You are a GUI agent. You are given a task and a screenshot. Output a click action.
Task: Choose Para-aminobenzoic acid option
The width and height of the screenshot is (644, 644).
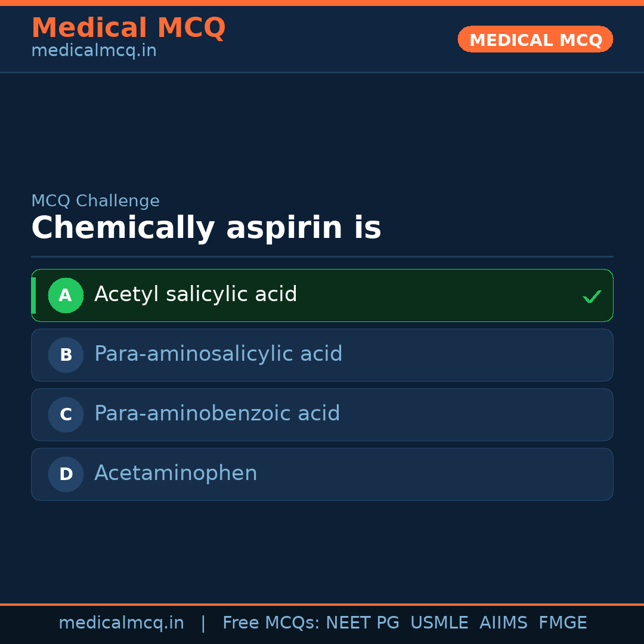pos(217,414)
